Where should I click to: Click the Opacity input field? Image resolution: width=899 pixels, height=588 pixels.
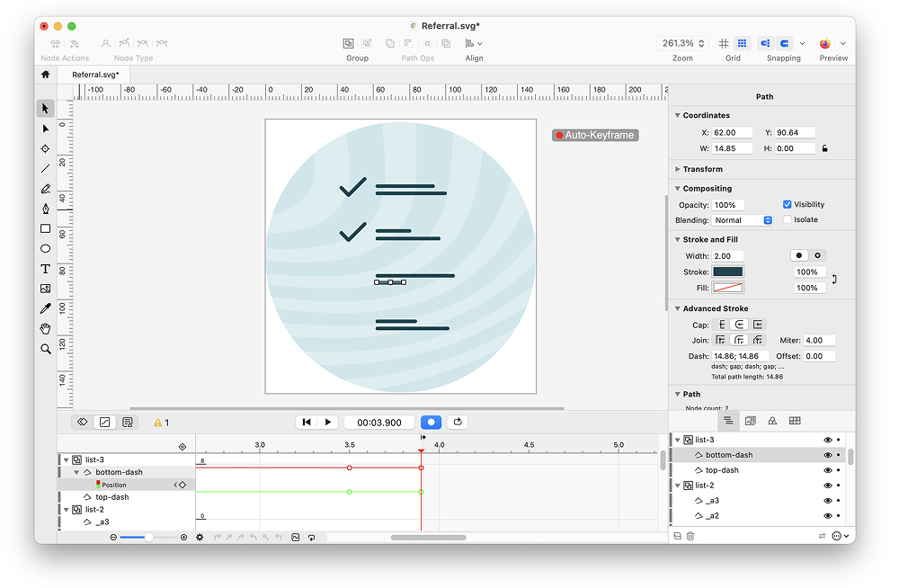pyautogui.click(x=729, y=205)
